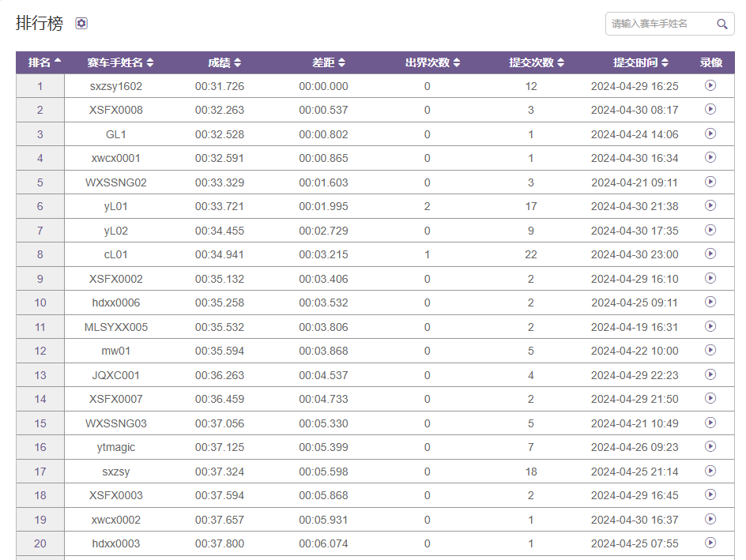Screen dimensions: 746x560
Task: Sort by 差距 column header
Action: (329, 62)
